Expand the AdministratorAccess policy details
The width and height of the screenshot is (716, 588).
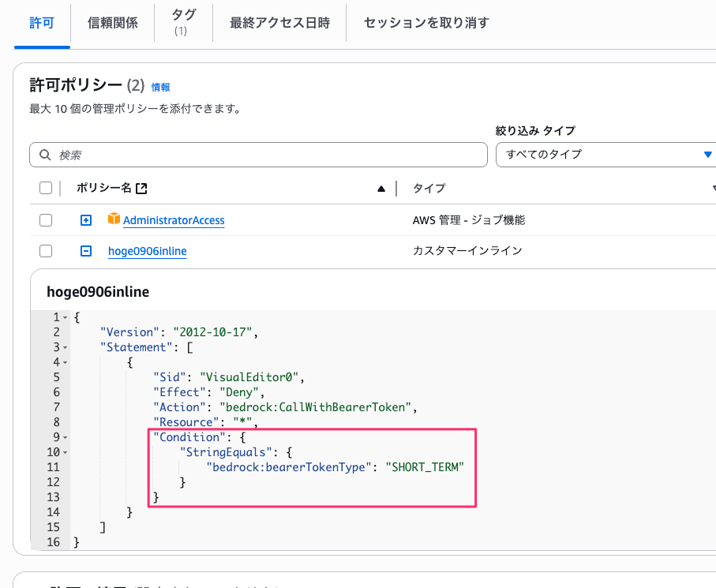tap(86, 220)
